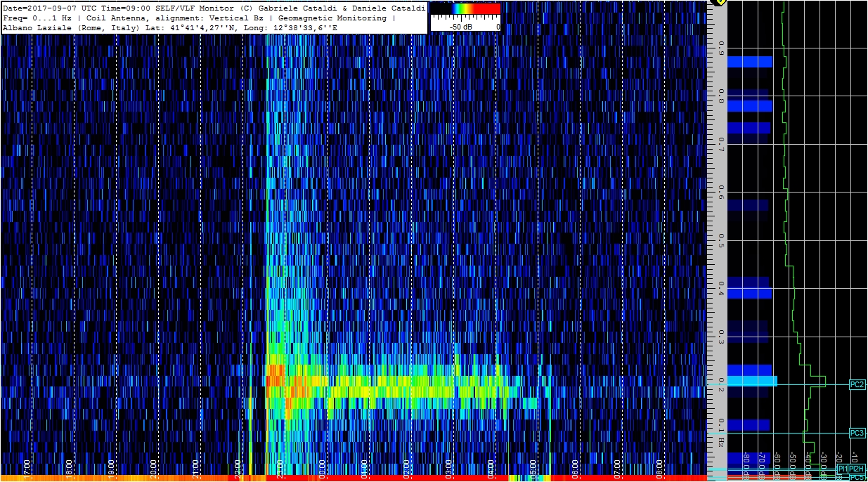The width and height of the screenshot is (868, 482).
Task: Select the 00:00 time marker
Action: tap(322, 466)
